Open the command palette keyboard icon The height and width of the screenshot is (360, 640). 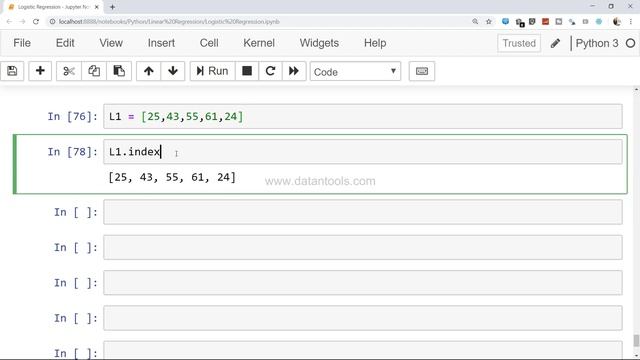pyautogui.click(x=422, y=71)
